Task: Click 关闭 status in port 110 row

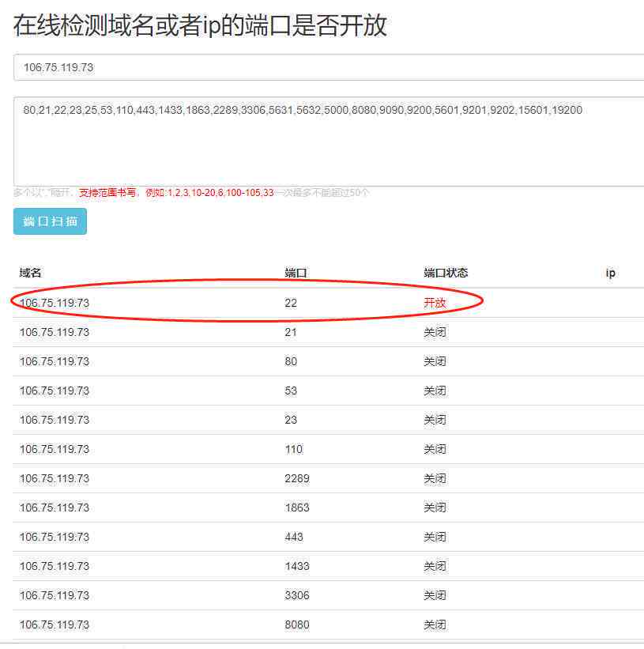Action: click(435, 449)
